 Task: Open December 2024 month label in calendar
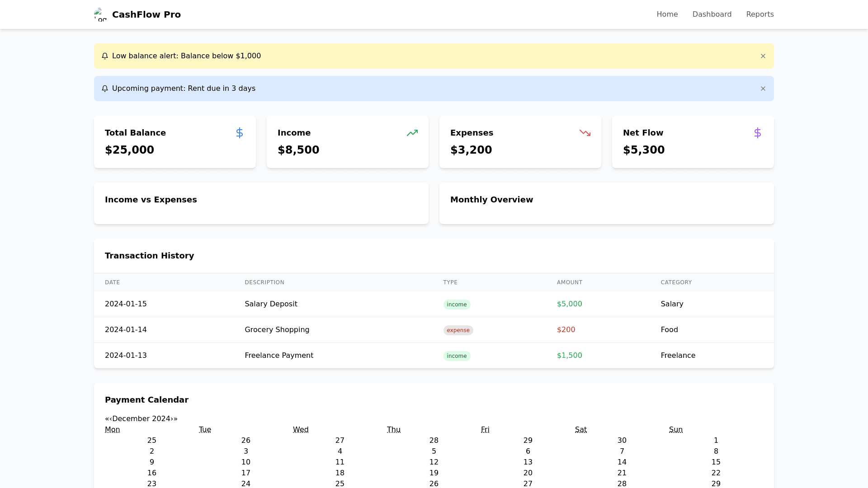(x=141, y=419)
